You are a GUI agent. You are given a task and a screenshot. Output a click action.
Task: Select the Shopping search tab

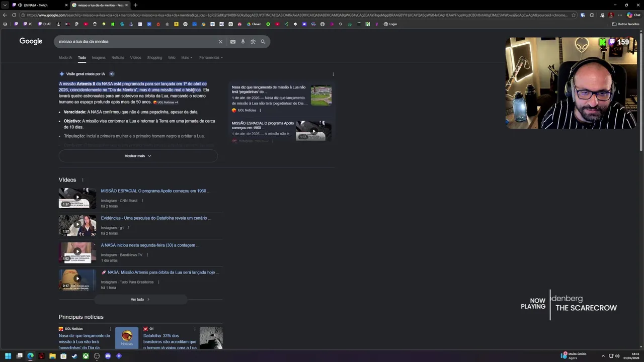pos(154,57)
